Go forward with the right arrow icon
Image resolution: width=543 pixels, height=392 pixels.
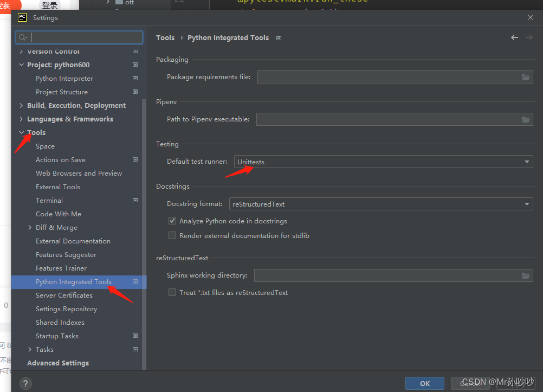coord(529,37)
